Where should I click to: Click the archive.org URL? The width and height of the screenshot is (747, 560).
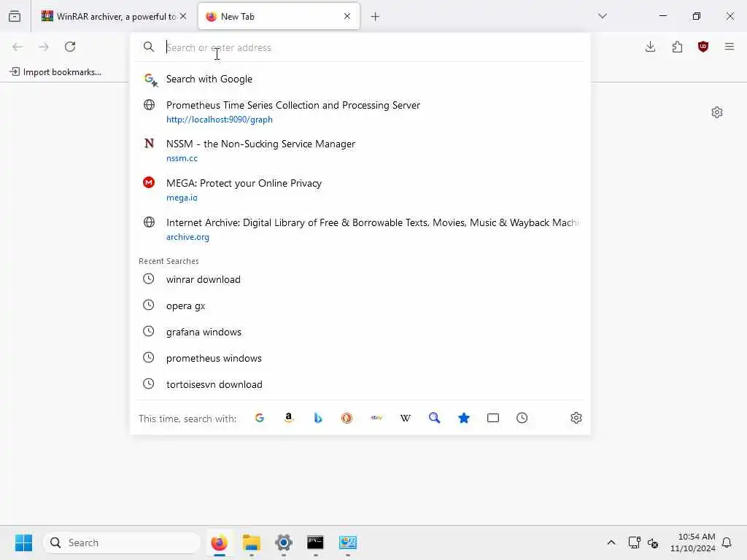tap(187, 237)
